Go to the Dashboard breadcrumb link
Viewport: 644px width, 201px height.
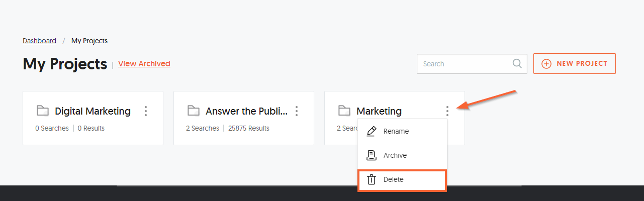(39, 41)
